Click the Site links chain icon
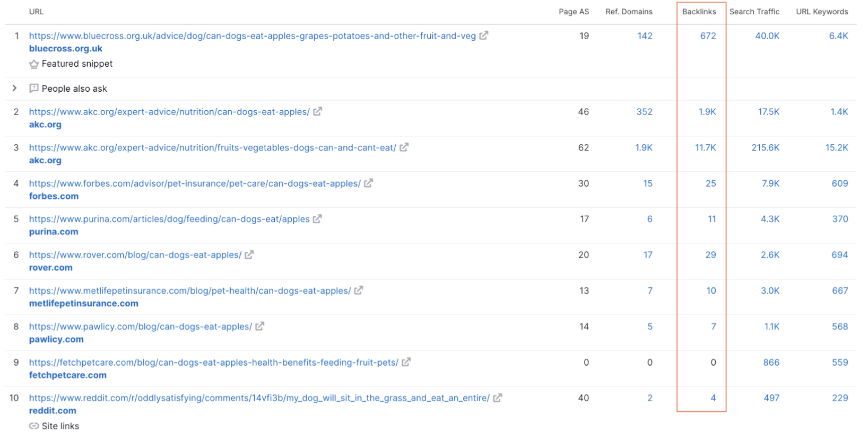 pyautogui.click(x=34, y=426)
